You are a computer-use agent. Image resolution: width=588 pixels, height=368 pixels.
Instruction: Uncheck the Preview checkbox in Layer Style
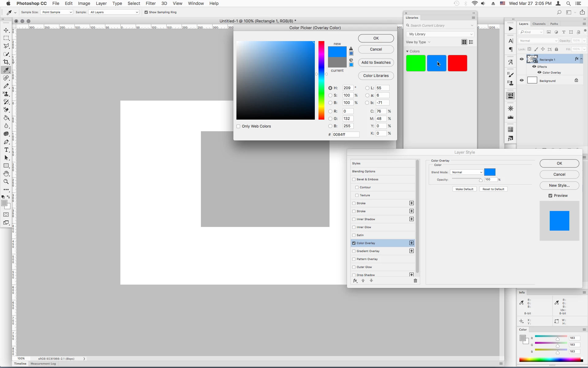point(550,196)
